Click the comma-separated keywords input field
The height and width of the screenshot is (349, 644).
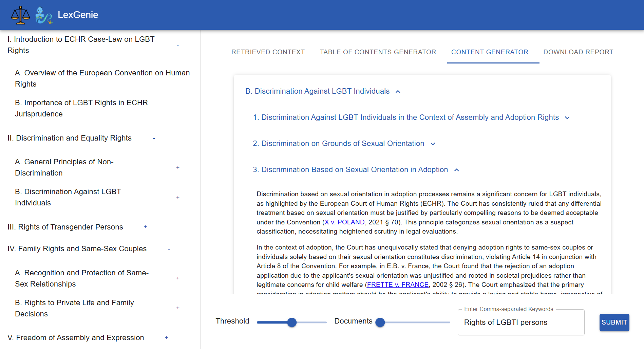pos(520,323)
